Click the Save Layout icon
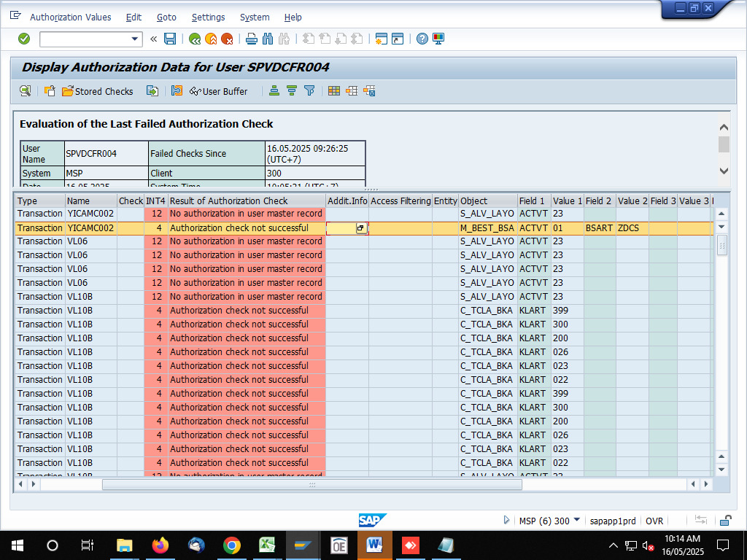Screen dimensions: 747x560 369,91
